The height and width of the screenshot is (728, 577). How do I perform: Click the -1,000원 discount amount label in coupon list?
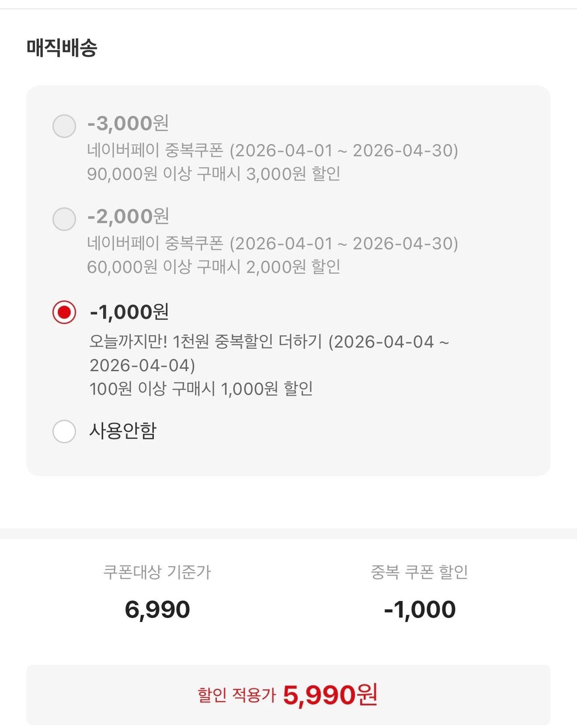tap(129, 312)
